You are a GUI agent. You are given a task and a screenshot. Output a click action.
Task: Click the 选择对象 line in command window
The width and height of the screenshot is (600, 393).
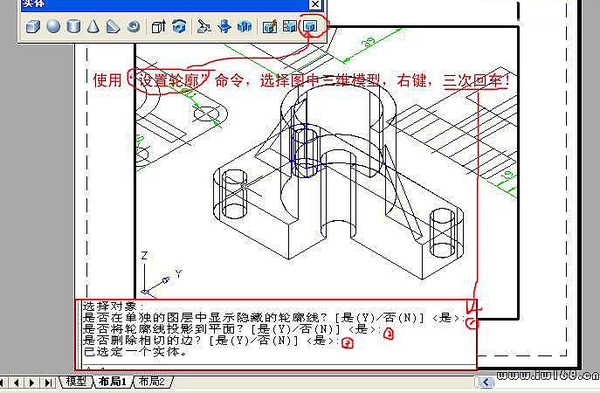pos(114,306)
